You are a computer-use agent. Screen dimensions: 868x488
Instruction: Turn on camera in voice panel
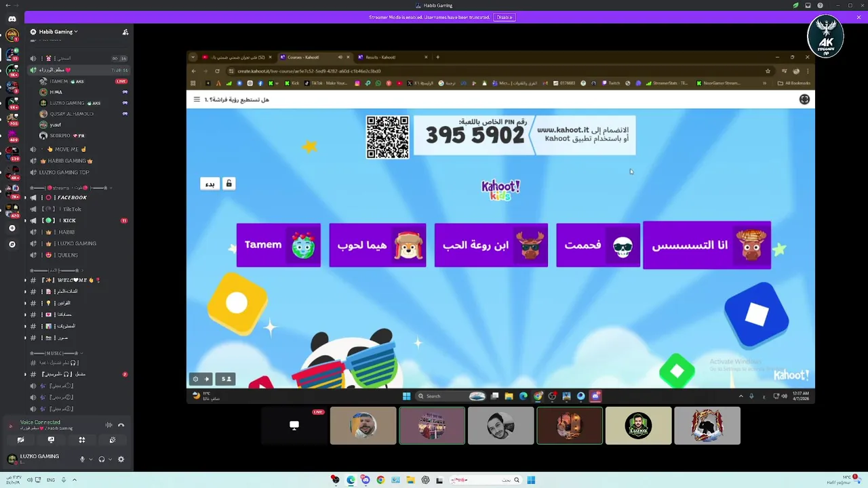point(20,440)
